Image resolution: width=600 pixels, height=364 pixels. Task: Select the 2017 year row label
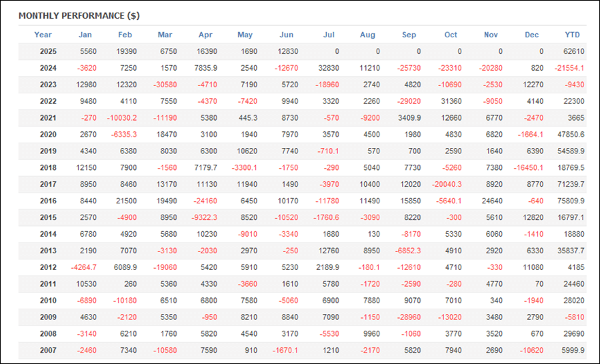point(48,184)
